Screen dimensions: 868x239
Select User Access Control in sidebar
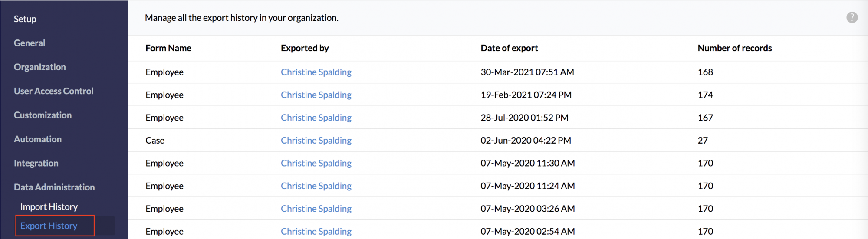(x=54, y=91)
